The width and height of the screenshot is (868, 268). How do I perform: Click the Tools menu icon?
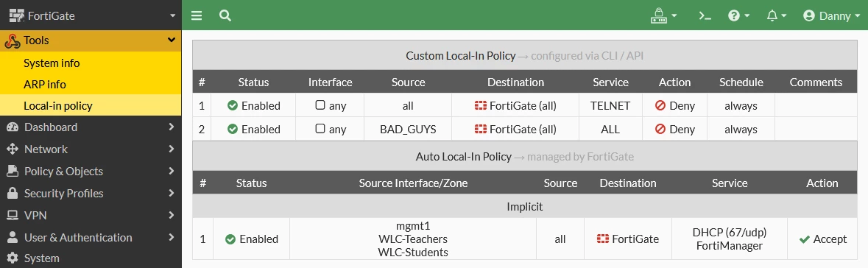13,40
